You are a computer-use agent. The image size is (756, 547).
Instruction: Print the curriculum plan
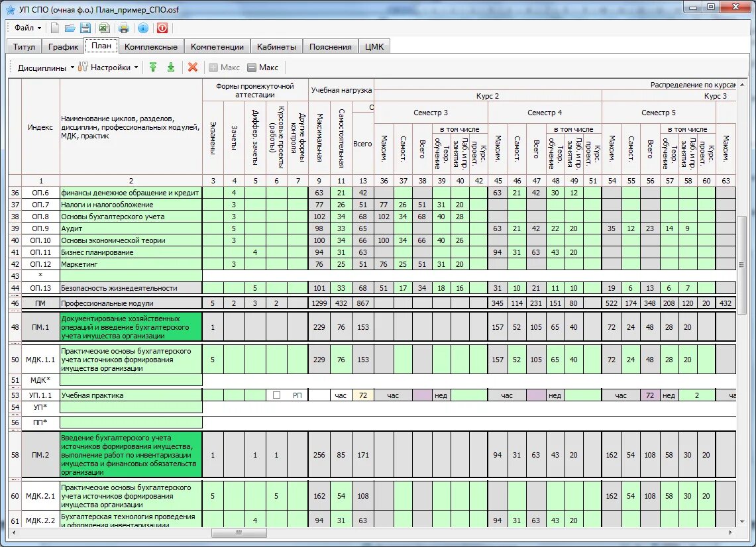124,28
